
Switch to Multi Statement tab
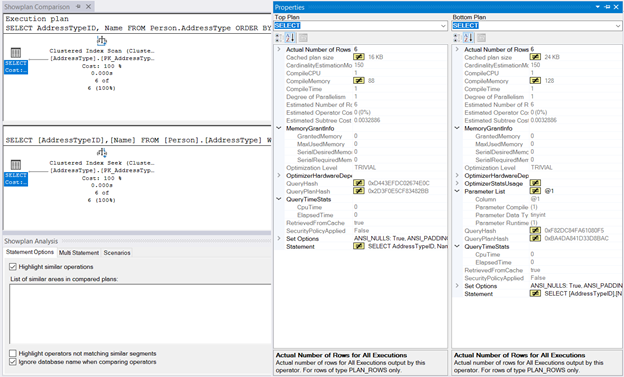click(x=79, y=253)
